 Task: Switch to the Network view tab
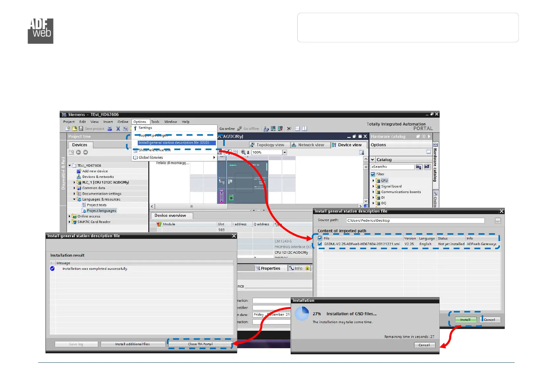pos(310,145)
